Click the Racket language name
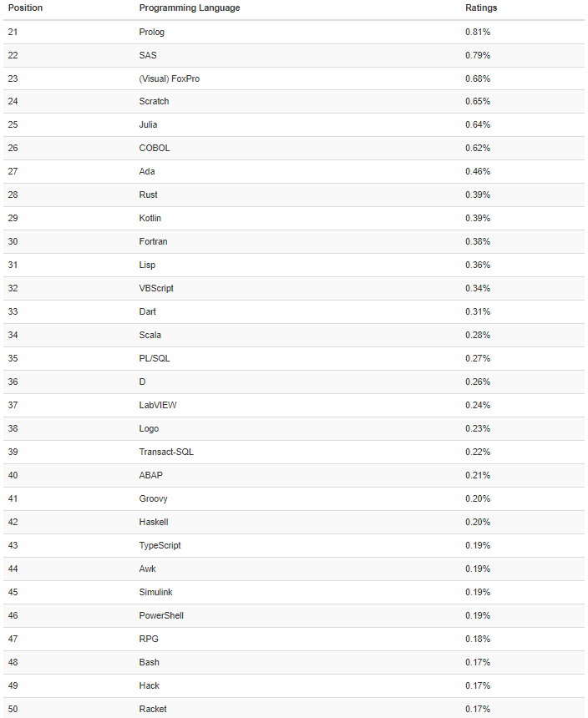Screen dimensions: 588x718 pyautogui.click(x=153, y=709)
